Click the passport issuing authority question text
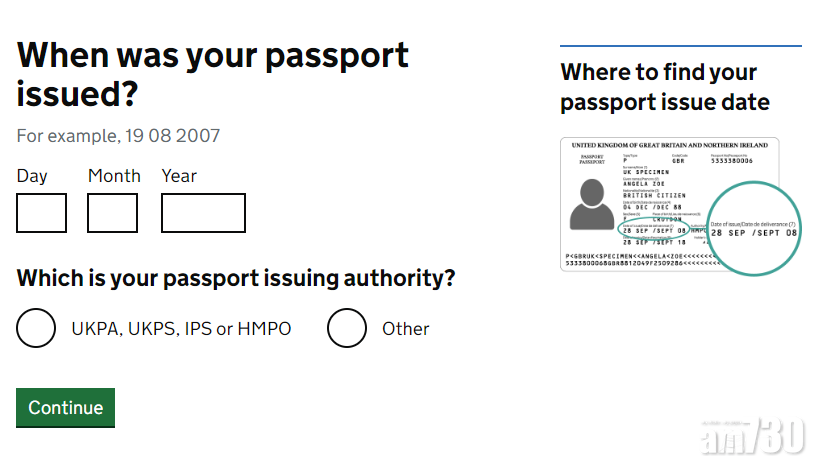Screen dimensions: 827x474 pyautogui.click(x=236, y=278)
